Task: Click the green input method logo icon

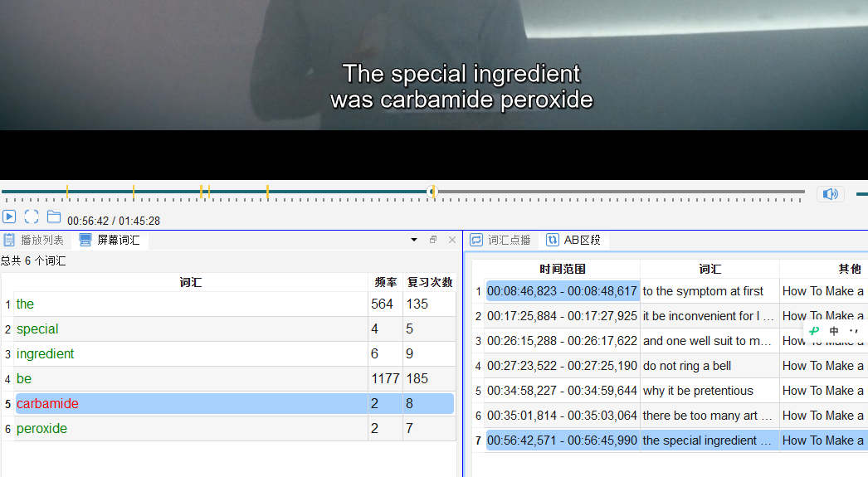Action: click(x=814, y=331)
